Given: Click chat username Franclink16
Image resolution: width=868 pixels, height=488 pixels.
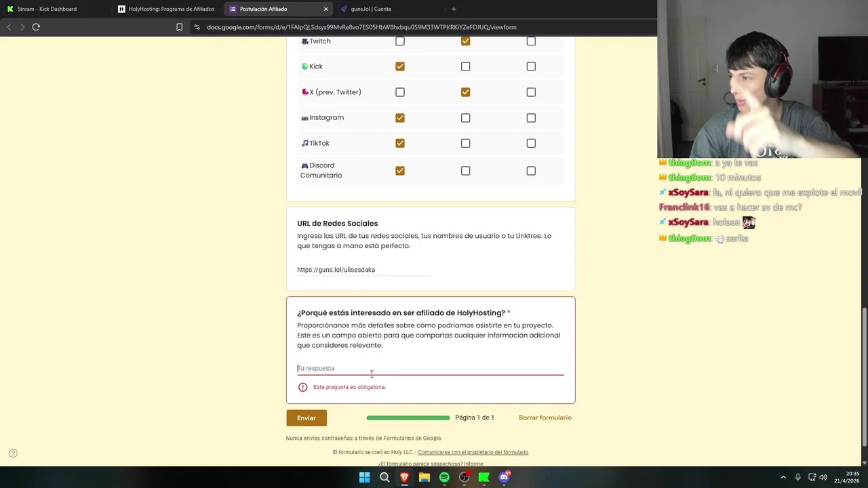Looking at the screenshot, I should click(684, 207).
